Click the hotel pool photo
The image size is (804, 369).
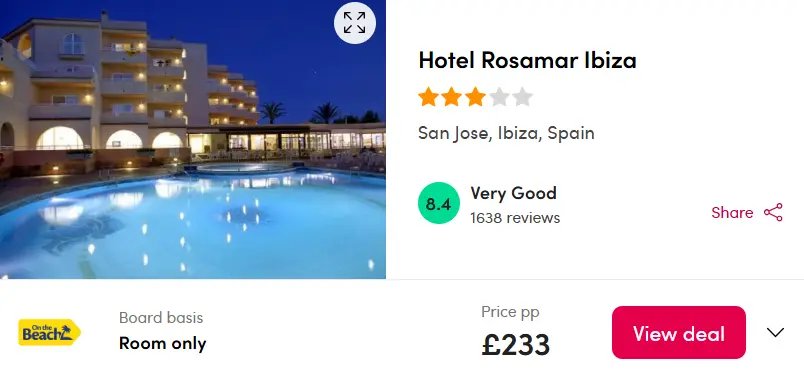tap(193, 139)
